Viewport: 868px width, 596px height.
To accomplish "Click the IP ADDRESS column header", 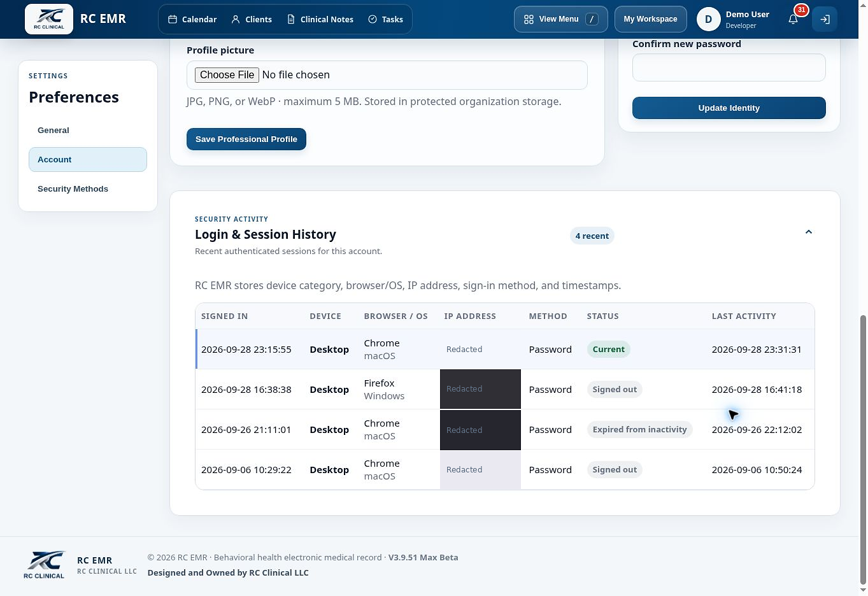I will [470, 316].
